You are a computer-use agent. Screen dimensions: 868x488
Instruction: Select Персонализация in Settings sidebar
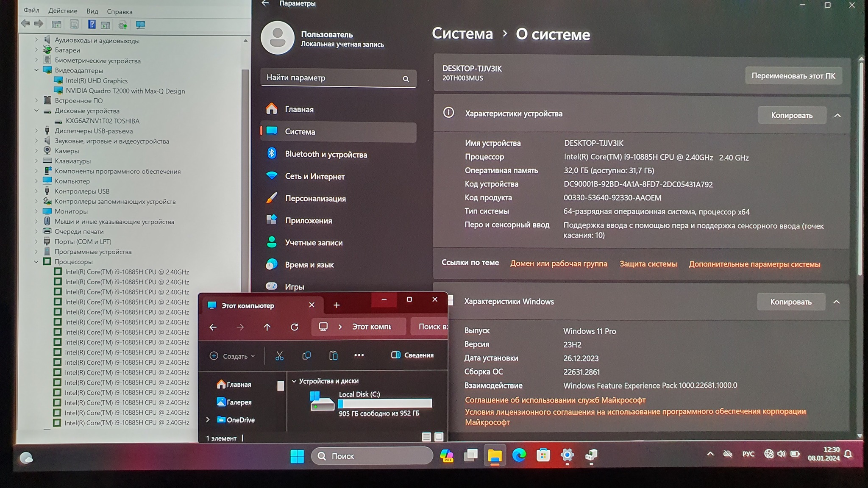coord(315,199)
